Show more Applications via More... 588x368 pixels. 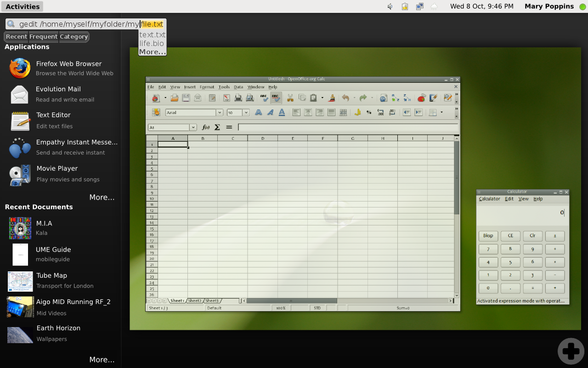102,197
